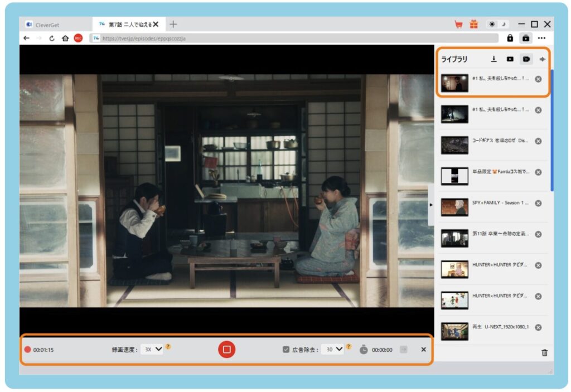The image size is (571, 392).
Task: Click the playing video frame
Action: (226, 191)
